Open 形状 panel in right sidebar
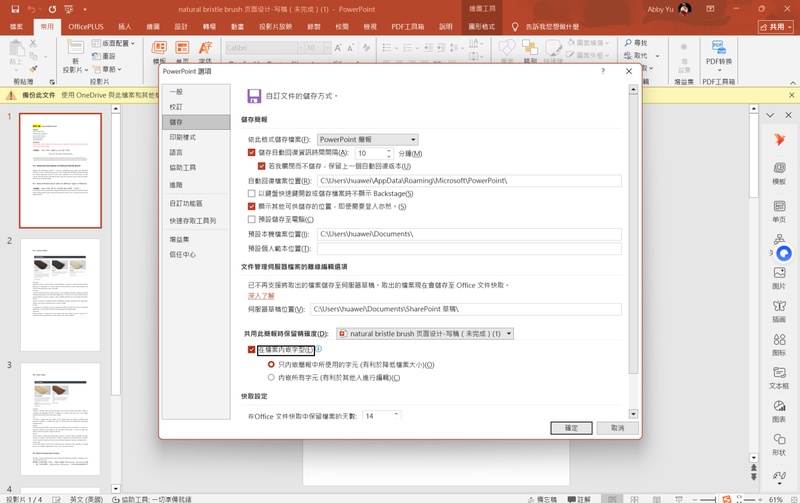The width and height of the screenshot is (800, 503). pos(779,444)
